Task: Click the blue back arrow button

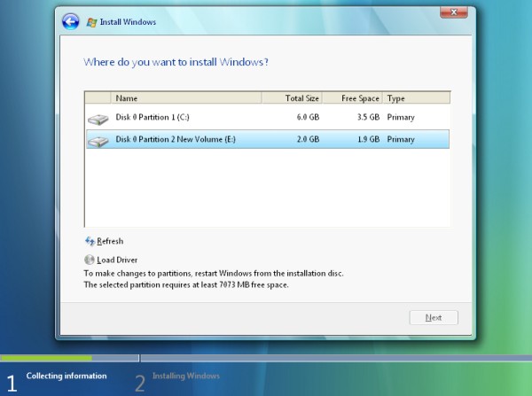Action: tap(71, 21)
